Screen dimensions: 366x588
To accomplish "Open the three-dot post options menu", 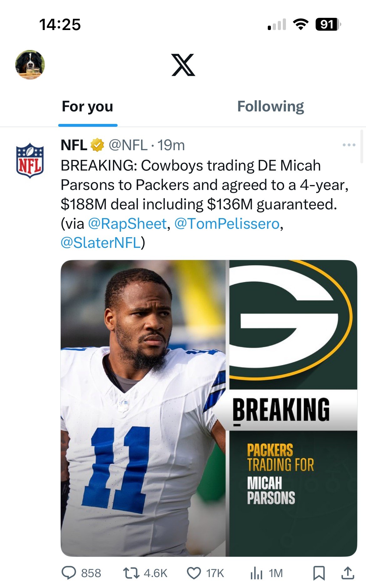I will point(349,145).
